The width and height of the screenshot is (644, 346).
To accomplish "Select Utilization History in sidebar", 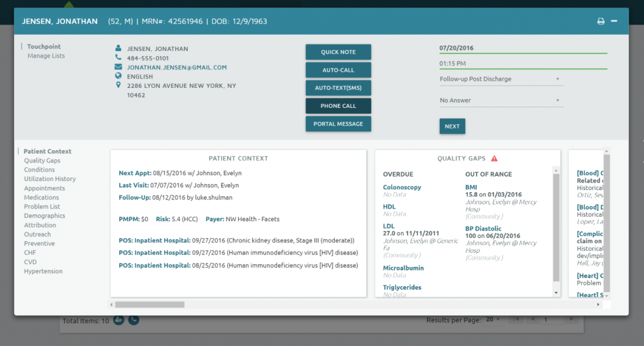I will pyautogui.click(x=50, y=179).
